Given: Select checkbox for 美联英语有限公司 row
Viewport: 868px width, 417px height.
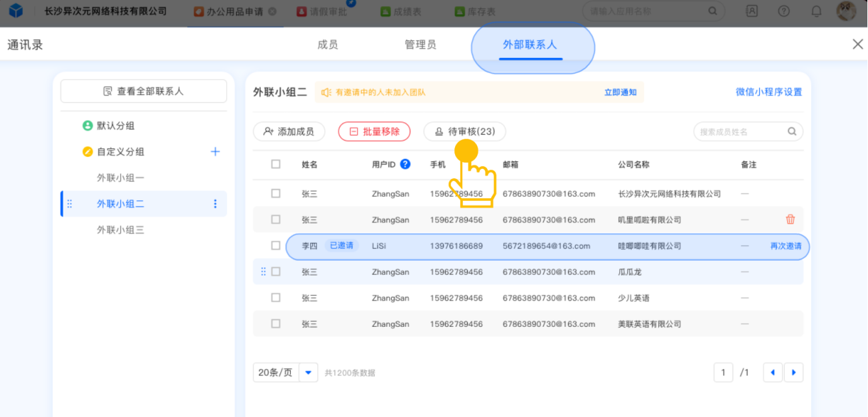Looking at the screenshot, I should click(x=276, y=324).
